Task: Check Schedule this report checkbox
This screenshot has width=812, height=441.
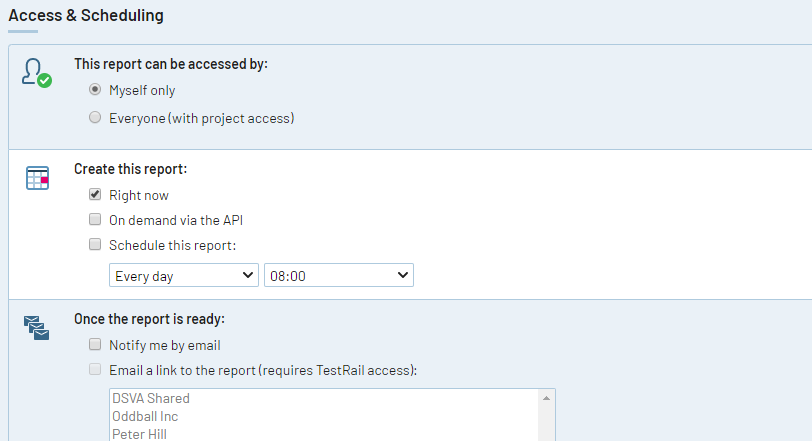Action: (95, 245)
